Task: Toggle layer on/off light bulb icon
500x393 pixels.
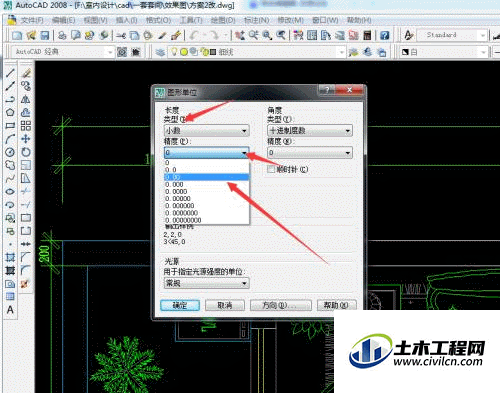Action: click(174, 52)
